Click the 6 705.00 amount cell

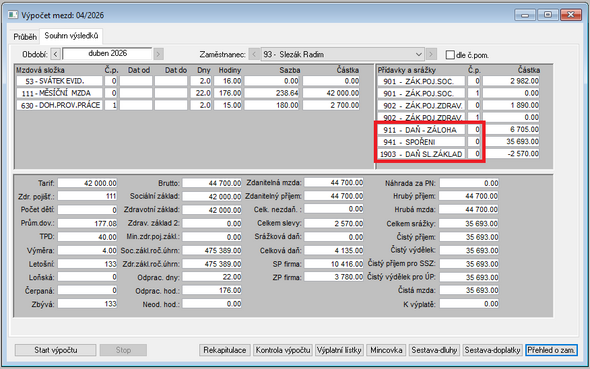pos(512,130)
